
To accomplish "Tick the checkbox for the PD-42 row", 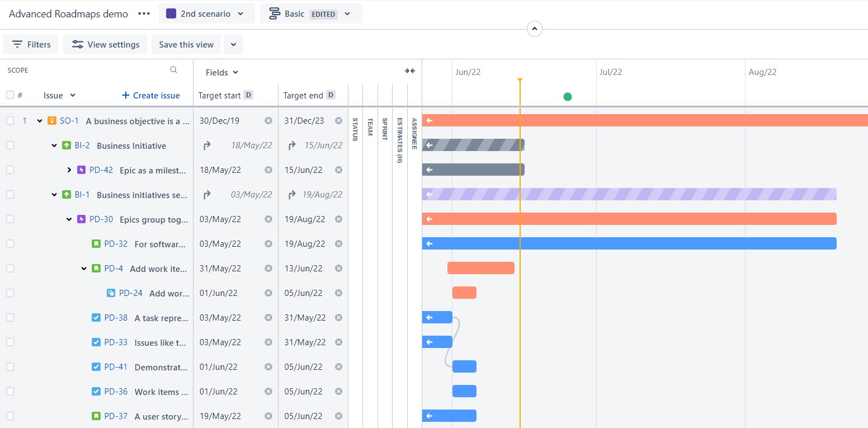I will 10,170.
